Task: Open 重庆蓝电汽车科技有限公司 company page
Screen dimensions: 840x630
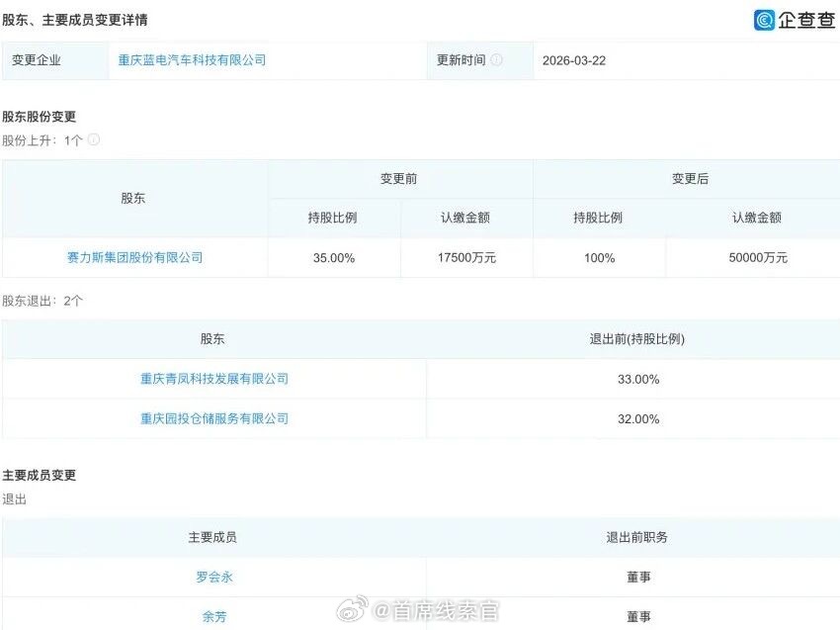Action: [192, 59]
